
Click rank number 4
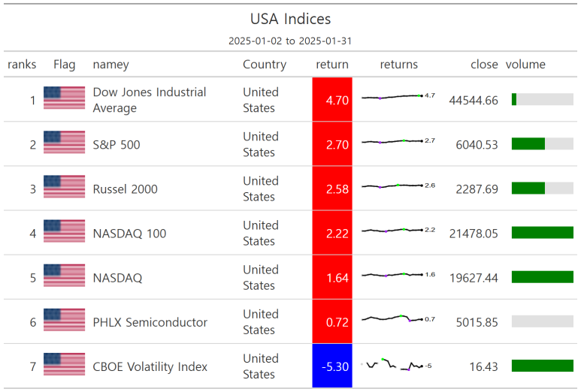click(x=33, y=234)
